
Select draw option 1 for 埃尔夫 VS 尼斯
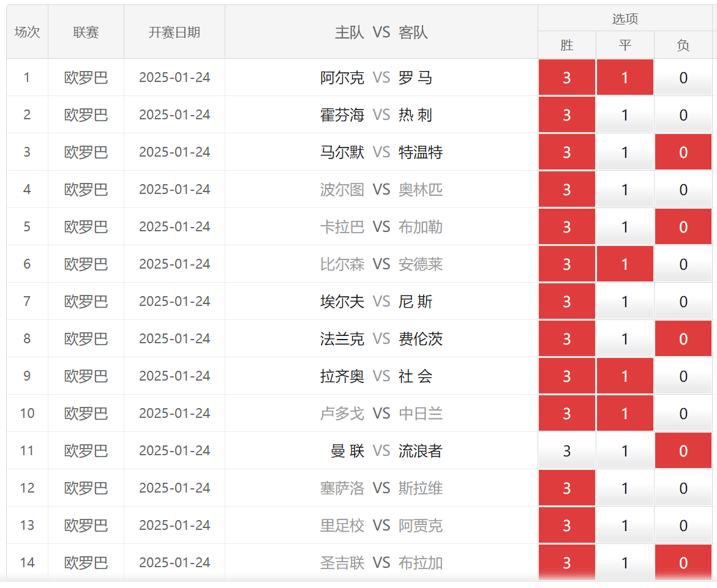[x=625, y=302]
